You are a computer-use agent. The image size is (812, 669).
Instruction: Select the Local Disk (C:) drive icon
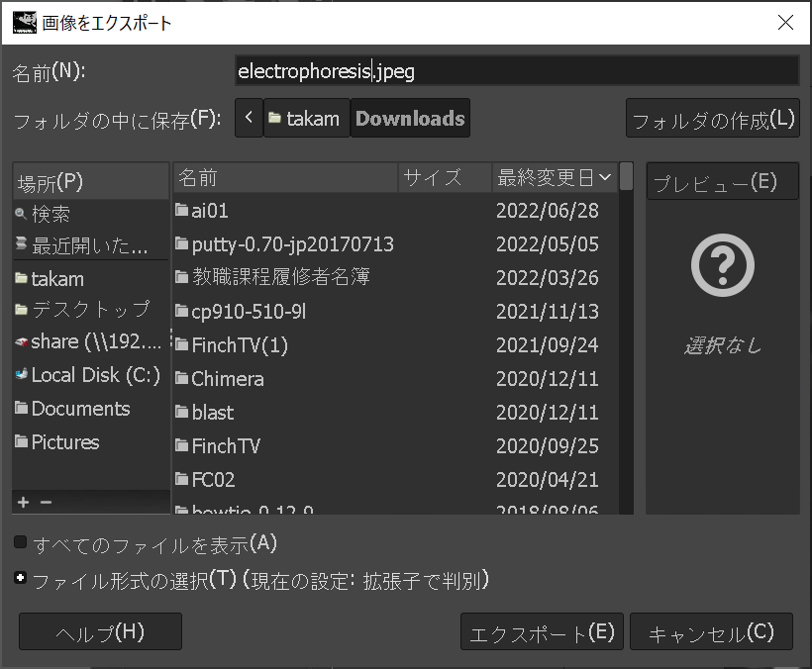[x=22, y=375]
